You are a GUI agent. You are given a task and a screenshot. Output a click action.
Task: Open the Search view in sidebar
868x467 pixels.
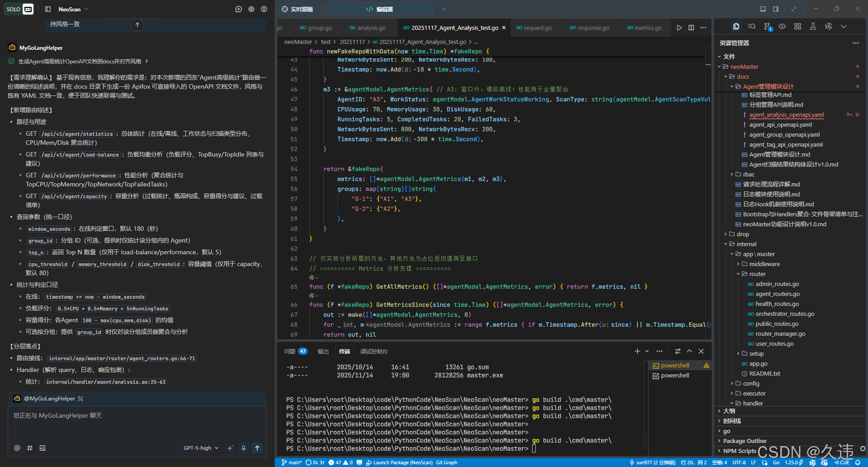752,27
